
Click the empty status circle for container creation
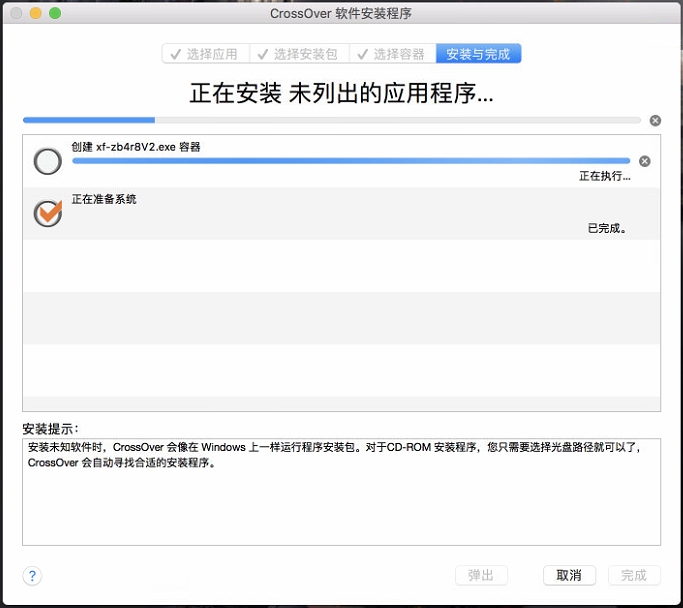(48, 161)
